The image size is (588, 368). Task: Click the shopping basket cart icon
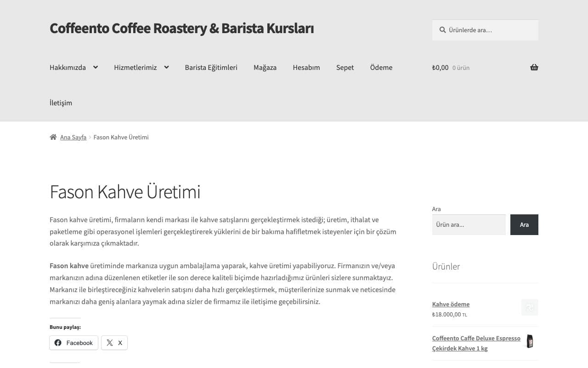point(534,67)
